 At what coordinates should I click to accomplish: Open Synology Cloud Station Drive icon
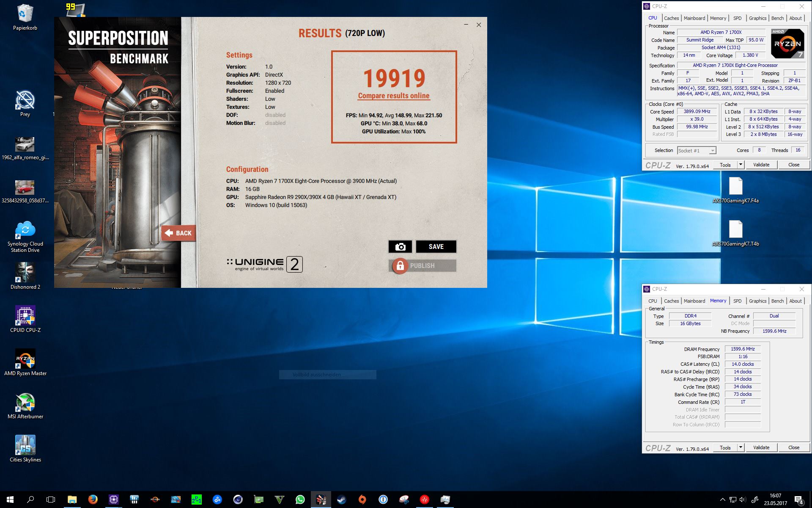point(25,230)
